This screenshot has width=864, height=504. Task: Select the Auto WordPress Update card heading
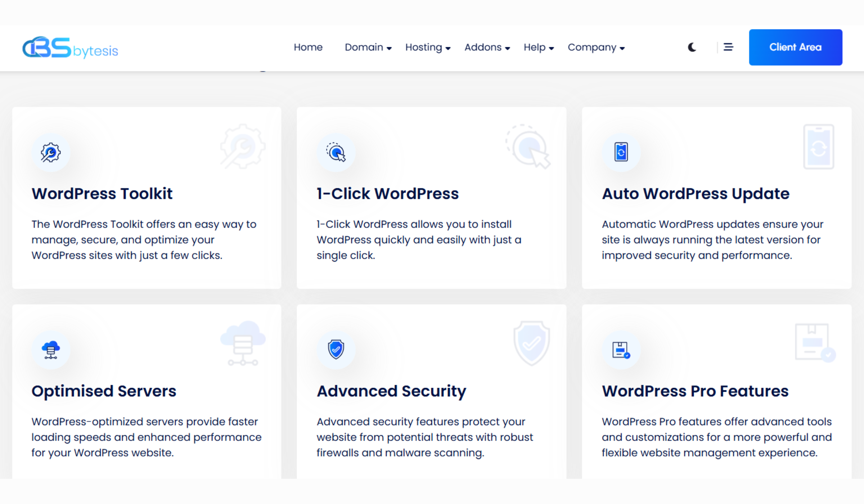696,194
